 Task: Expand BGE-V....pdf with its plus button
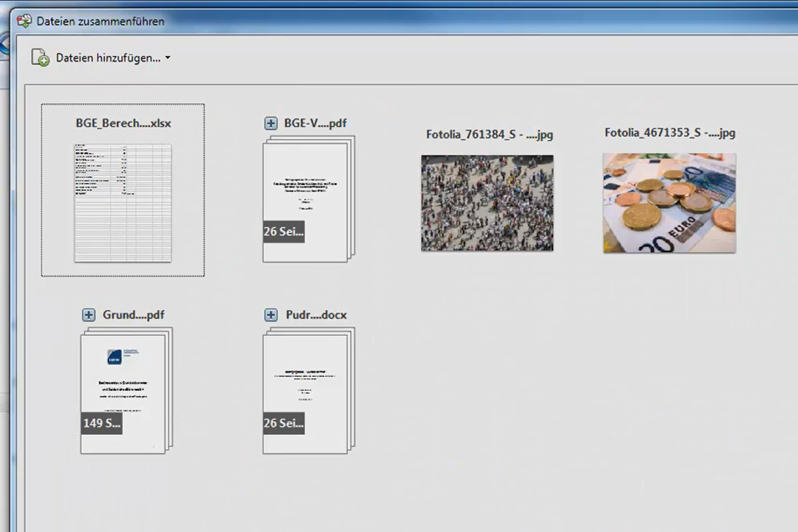coord(271,123)
